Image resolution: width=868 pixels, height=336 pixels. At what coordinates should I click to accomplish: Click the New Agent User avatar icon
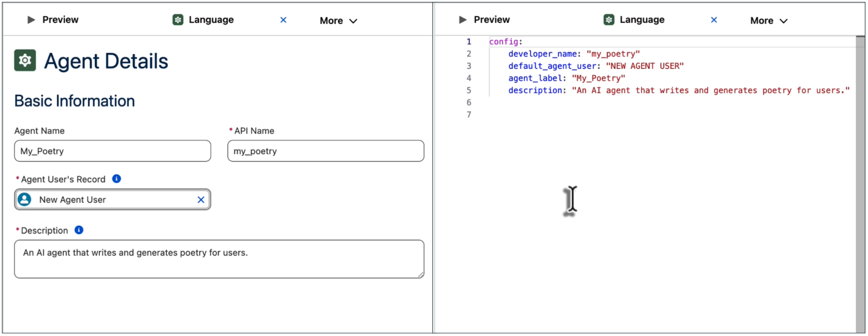coord(25,199)
